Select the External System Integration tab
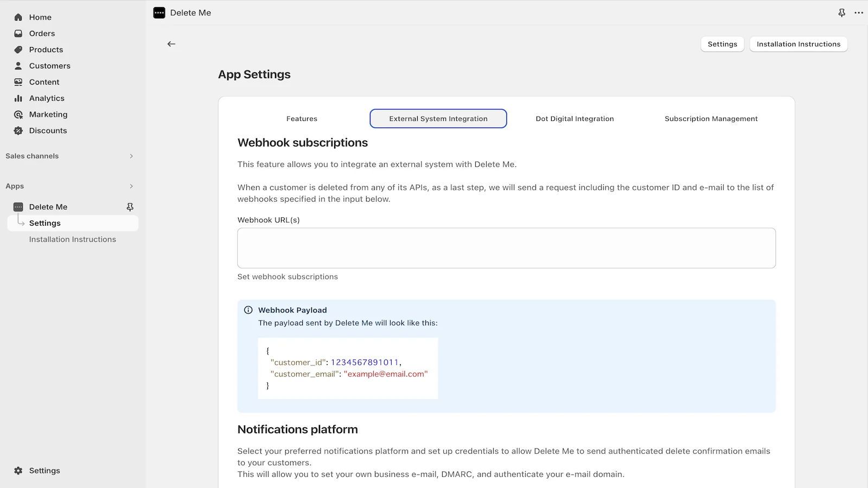Viewport: 868px width, 488px height. tap(438, 119)
